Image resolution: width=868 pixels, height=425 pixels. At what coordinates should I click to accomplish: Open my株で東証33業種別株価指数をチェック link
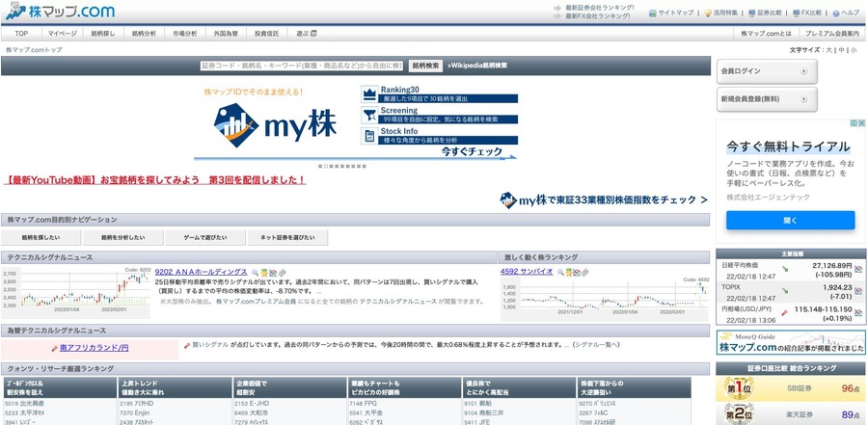[604, 199]
